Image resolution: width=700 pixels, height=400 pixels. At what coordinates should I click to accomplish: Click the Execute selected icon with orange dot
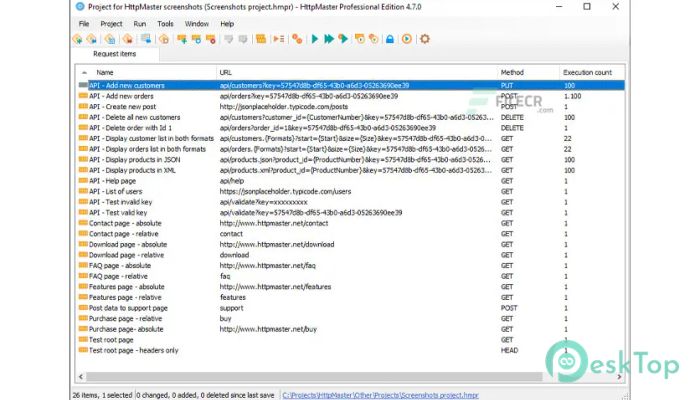(343, 39)
